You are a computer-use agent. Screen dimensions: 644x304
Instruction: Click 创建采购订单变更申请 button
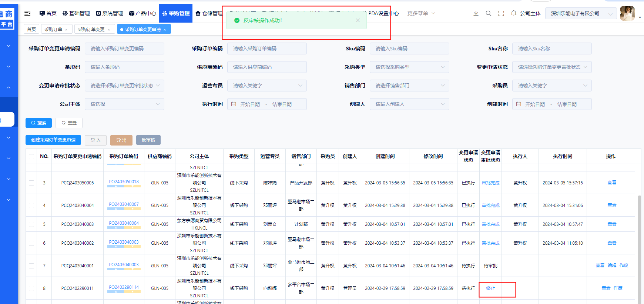click(x=53, y=140)
